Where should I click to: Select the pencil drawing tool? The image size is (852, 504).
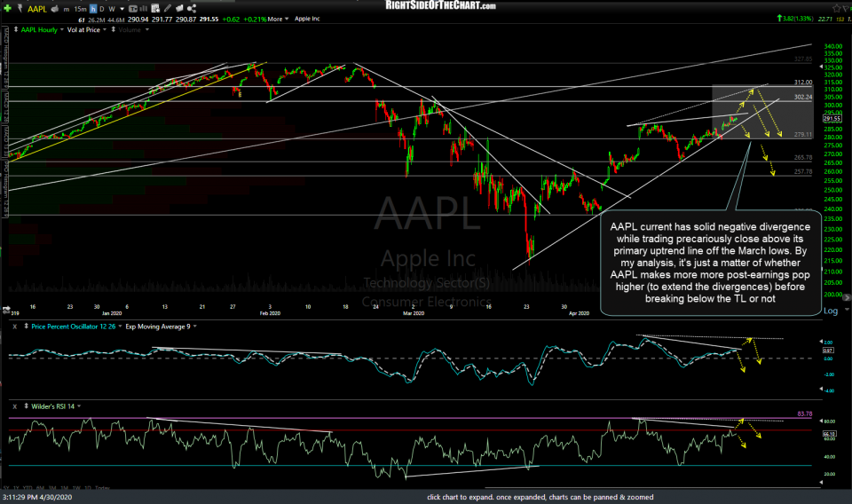[168, 9]
